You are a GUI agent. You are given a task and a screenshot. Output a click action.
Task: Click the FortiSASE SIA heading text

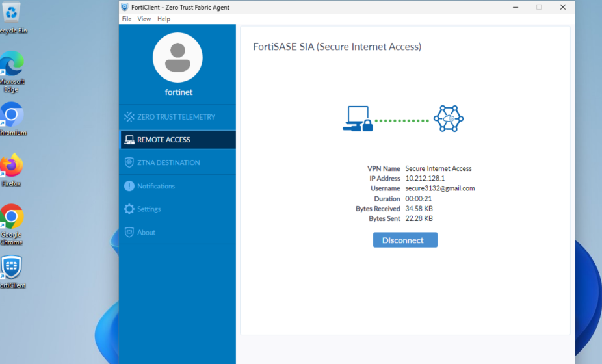[337, 47]
